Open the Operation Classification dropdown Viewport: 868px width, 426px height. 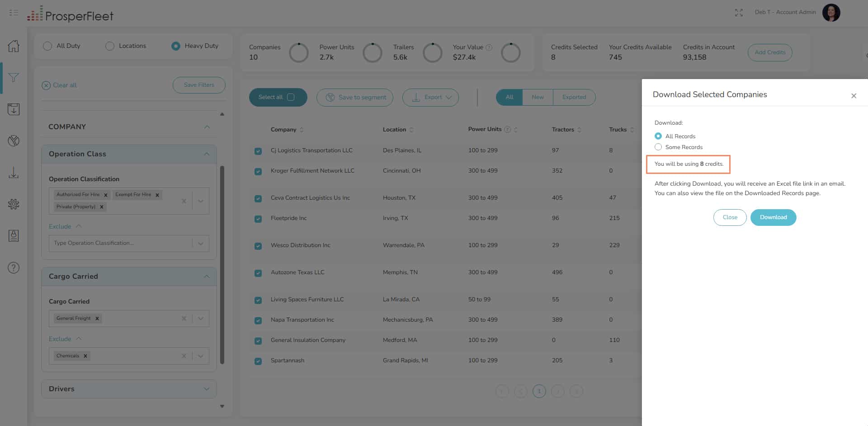click(x=201, y=201)
